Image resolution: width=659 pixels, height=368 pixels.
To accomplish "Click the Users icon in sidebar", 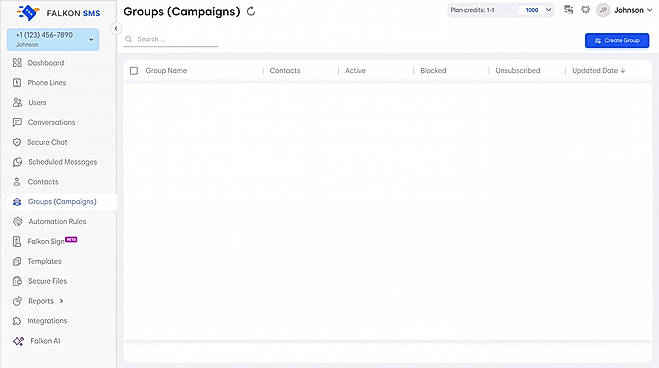I will click(x=17, y=103).
